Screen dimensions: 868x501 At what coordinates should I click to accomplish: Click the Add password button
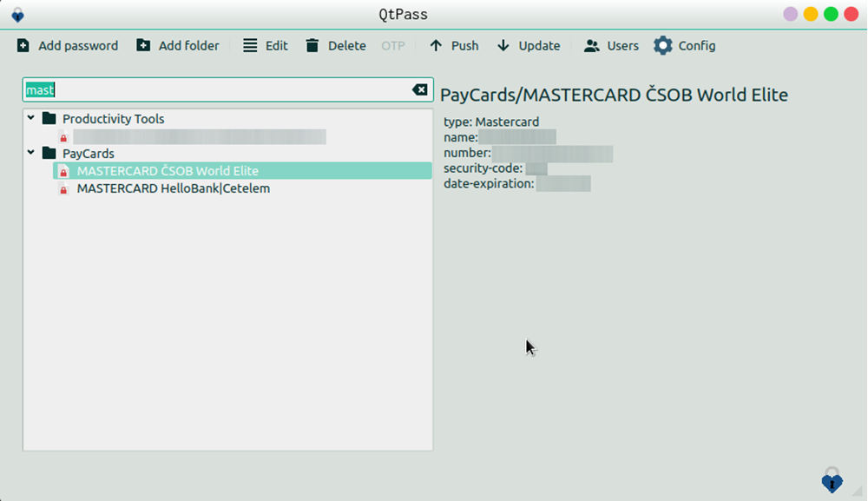tap(68, 45)
